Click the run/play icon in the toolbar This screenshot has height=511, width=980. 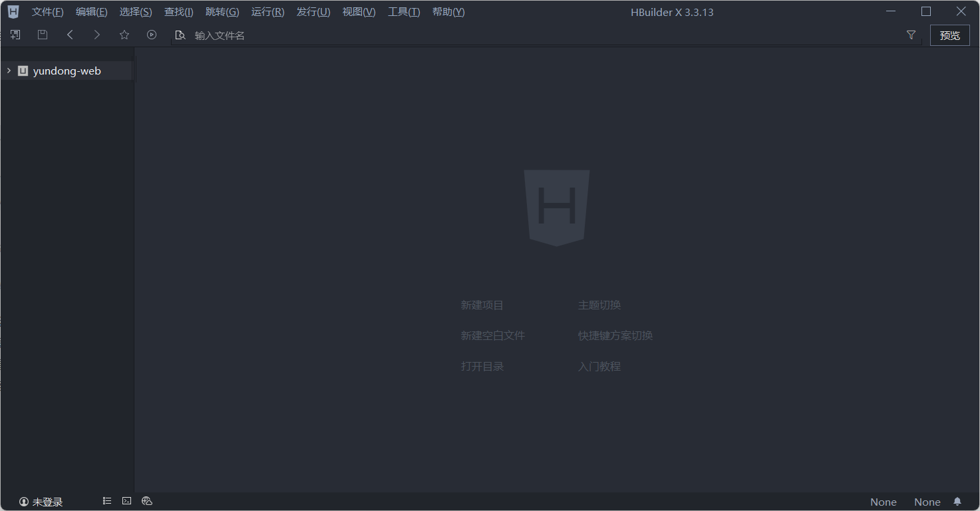pyautogui.click(x=151, y=35)
